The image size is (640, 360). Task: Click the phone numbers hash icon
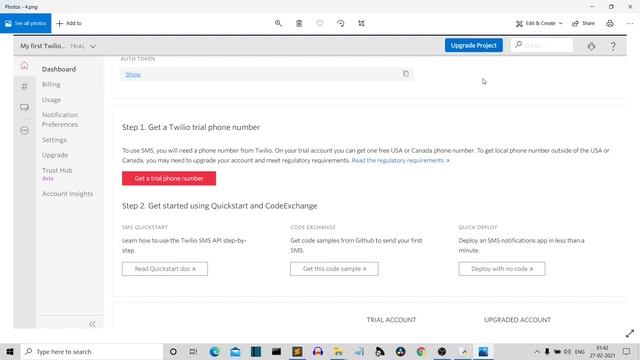coord(24,86)
